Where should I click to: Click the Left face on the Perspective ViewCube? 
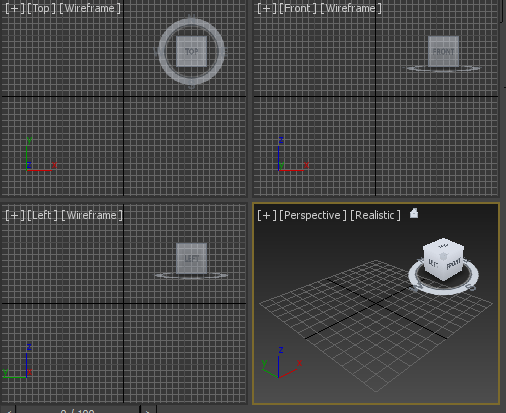[433, 263]
